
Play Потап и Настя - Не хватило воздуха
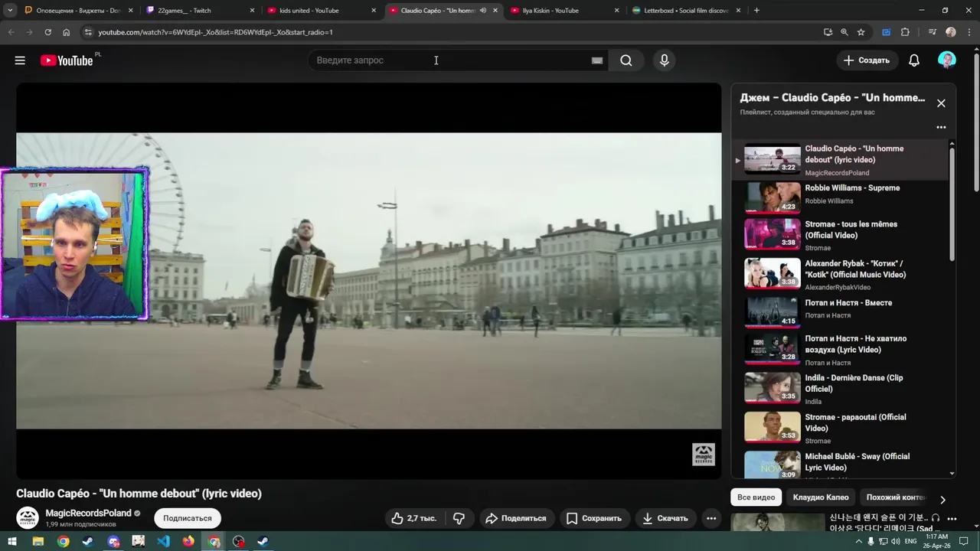click(840, 350)
